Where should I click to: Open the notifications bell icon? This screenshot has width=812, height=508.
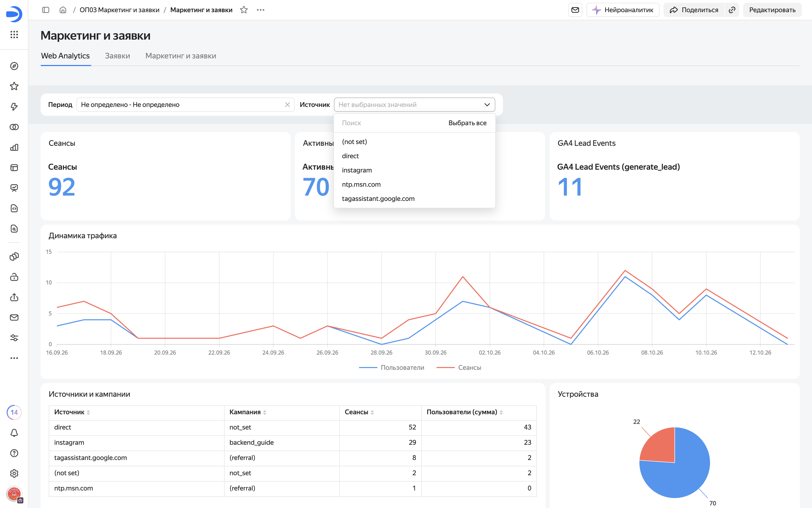(14, 433)
